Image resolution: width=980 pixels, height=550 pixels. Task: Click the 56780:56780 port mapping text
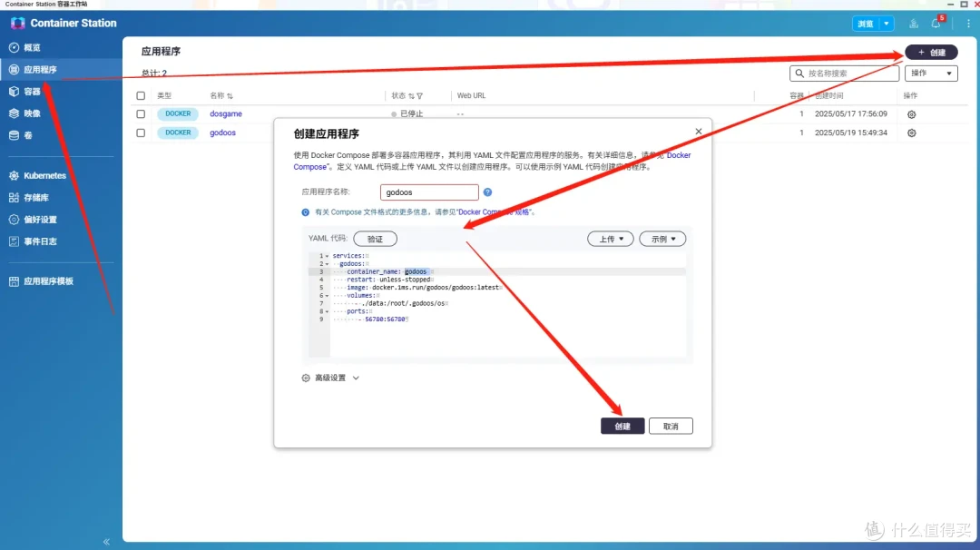pos(385,319)
